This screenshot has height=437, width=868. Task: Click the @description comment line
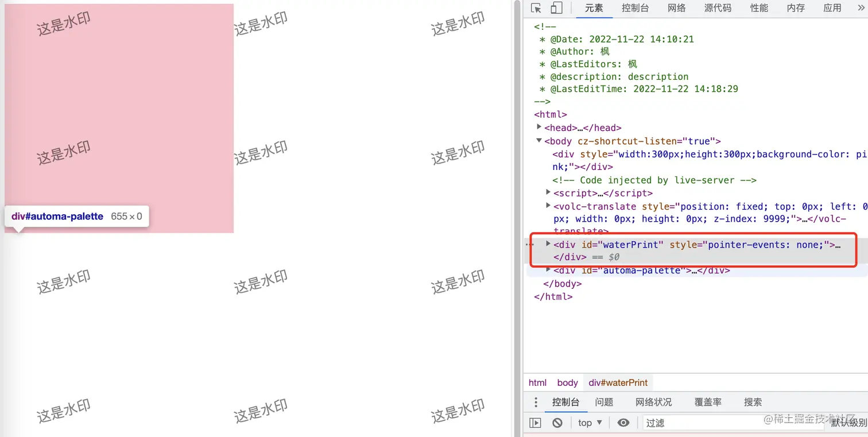pyautogui.click(x=614, y=76)
